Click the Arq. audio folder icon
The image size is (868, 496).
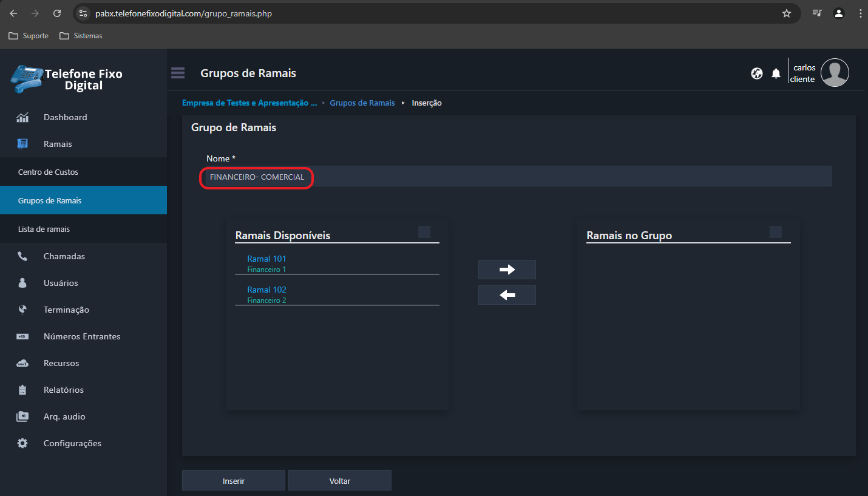coord(22,417)
